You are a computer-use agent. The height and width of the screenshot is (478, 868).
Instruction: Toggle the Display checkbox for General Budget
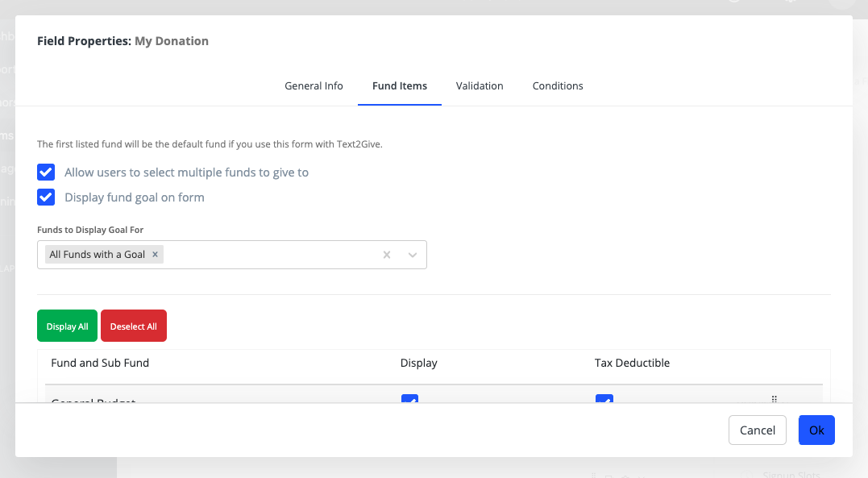click(409, 400)
